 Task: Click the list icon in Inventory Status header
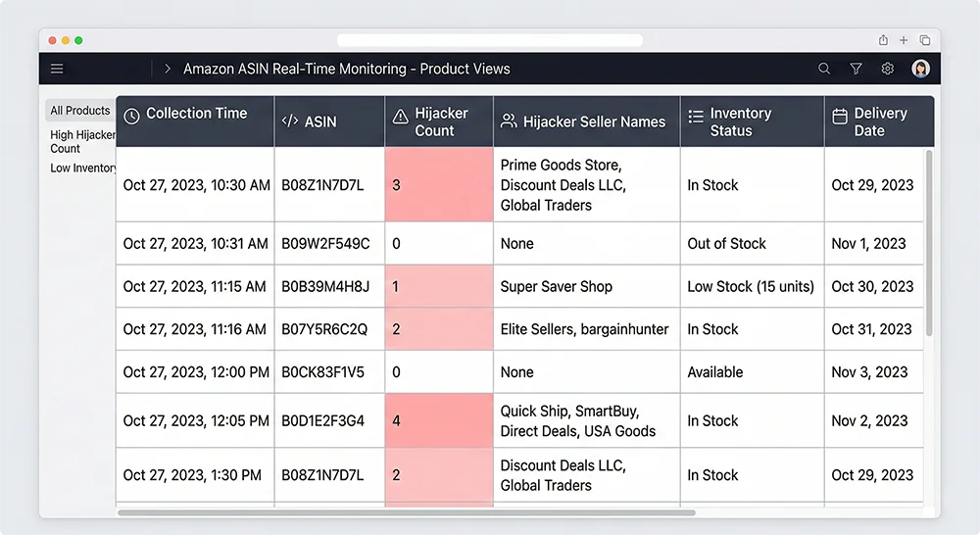point(696,117)
